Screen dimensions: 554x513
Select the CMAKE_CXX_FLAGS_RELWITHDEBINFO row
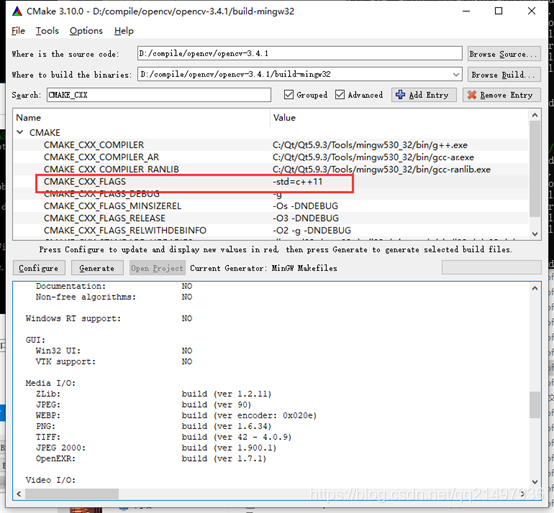(270, 230)
